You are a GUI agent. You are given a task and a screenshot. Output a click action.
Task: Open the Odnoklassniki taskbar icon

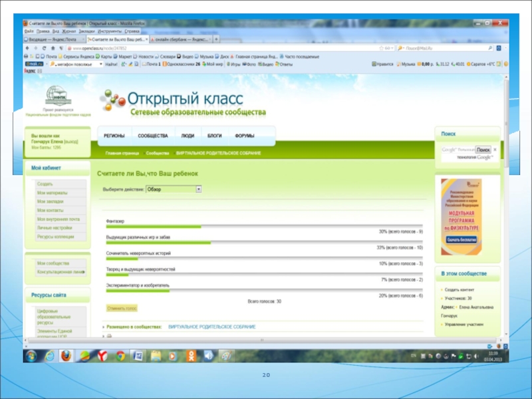pyautogui.click(x=191, y=356)
